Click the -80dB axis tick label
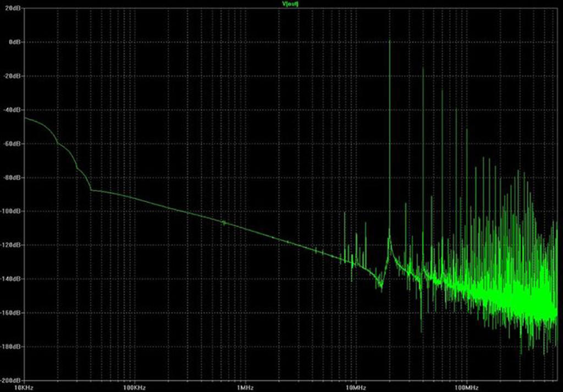 [12, 178]
